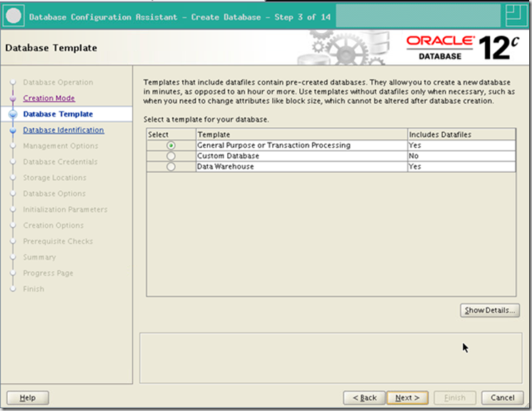Click the Progress Page step label
532x411 pixels.
48,273
